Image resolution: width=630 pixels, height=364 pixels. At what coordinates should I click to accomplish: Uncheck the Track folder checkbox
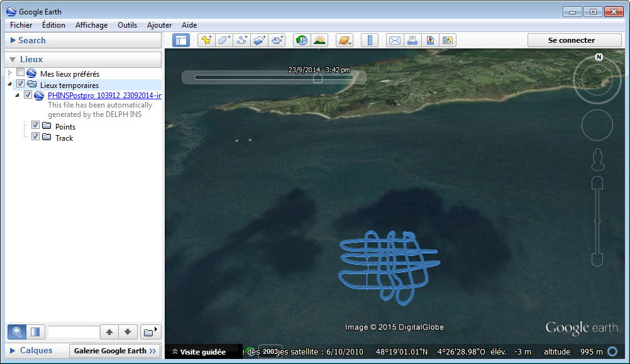point(36,137)
